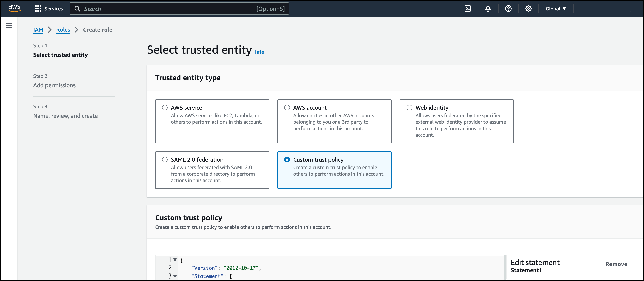Image resolution: width=644 pixels, height=281 pixels.
Task: Select SAML 2.0 federation option
Action: (x=165, y=160)
